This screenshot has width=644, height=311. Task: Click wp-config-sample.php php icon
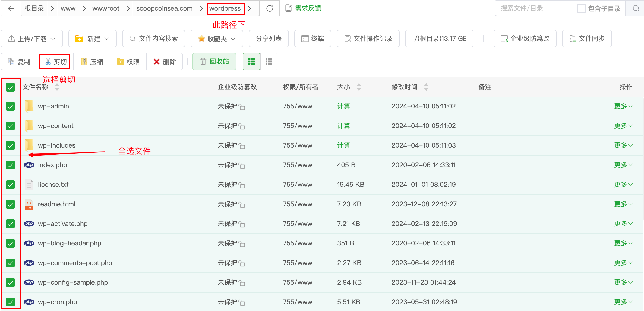(x=29, y=282)
